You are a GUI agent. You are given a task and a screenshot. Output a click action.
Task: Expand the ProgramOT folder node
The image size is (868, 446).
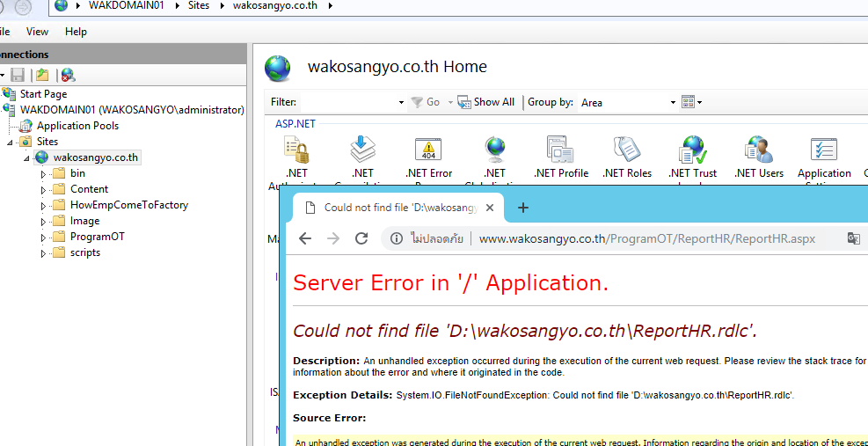pyautogui.click(x=44, y=238)
